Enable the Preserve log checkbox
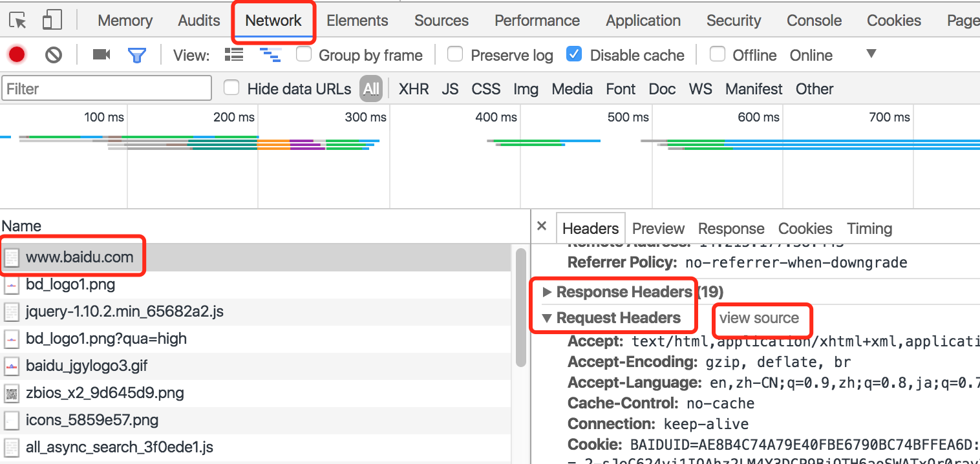 pyautogui.click(x=456, y=54)
